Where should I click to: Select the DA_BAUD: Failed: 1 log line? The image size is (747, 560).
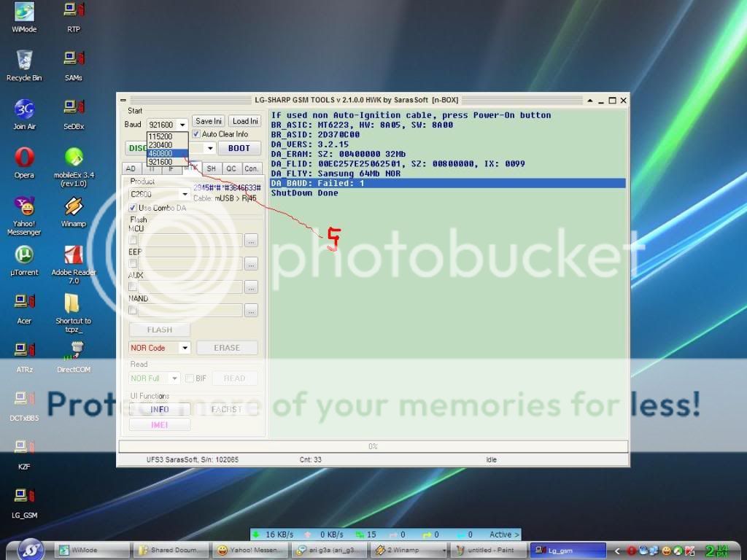tap(448, 183)
